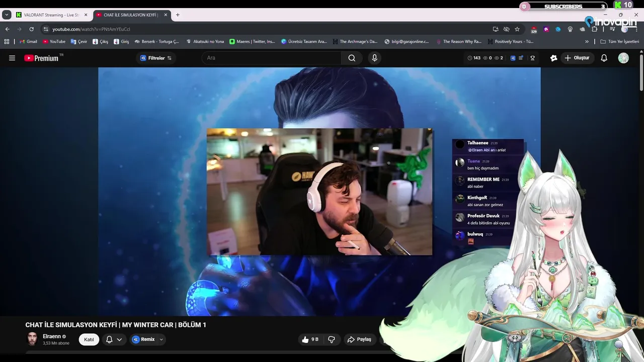The width and height of the screenshot is (644, 362).
Task: Click the Elraenn channel avatar
Action: [32, 339]
